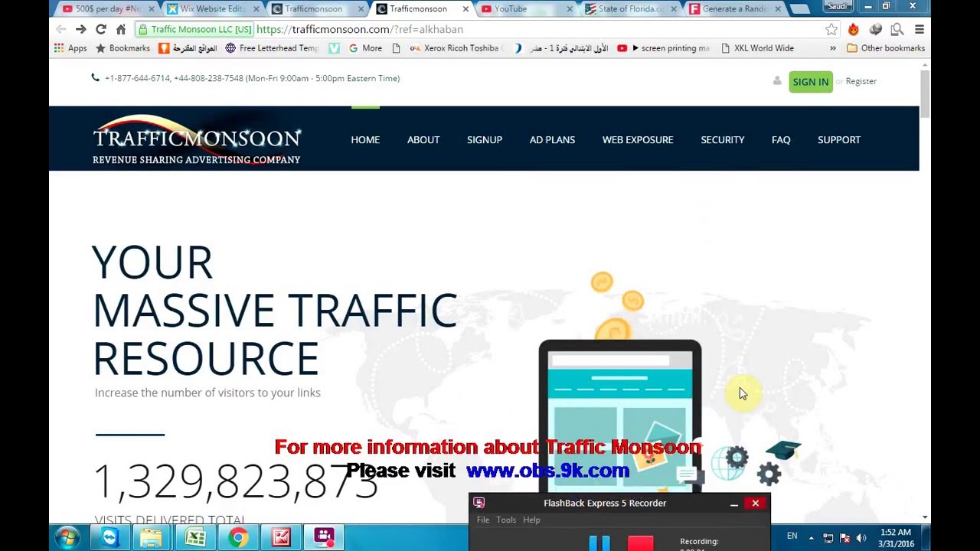Open the Free Letterhead Temp bookmark
This screenshot has height=551, width=980.
(272, 48)
